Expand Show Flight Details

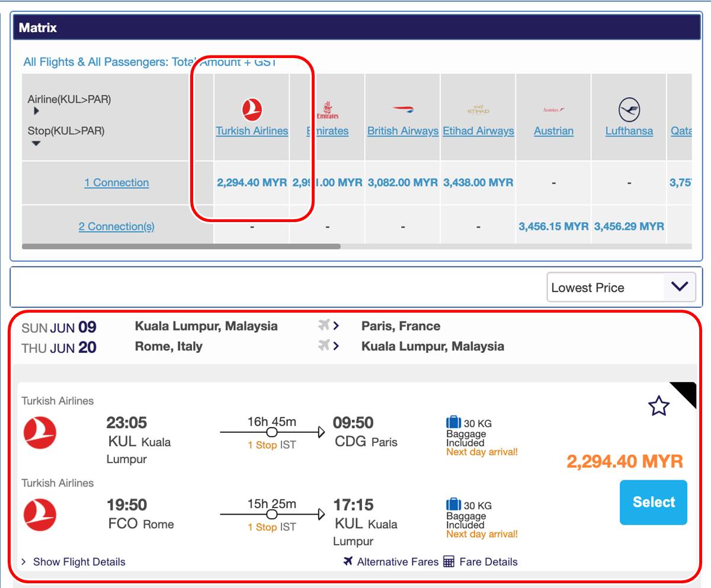coord(73,562)
